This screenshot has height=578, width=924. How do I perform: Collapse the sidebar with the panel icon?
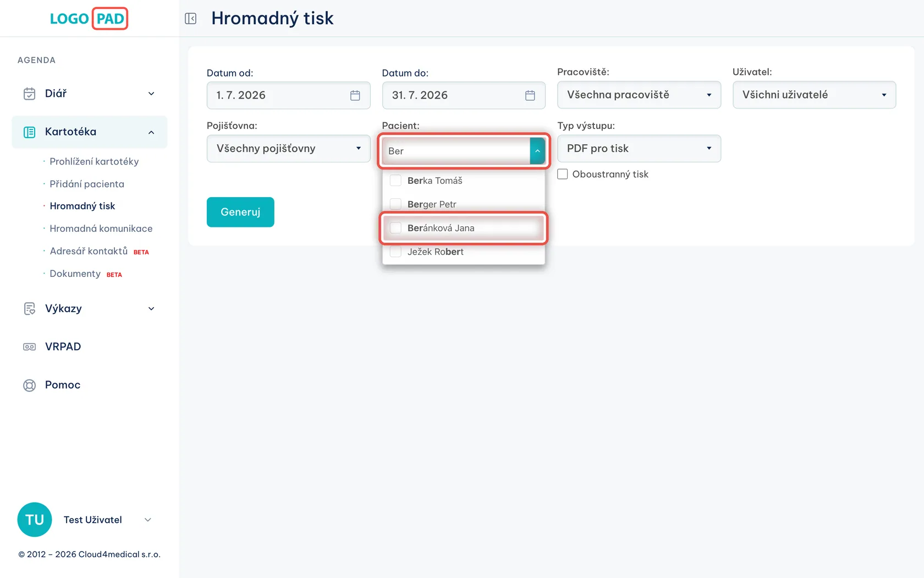pyautogui.click(x=191, y=19)
